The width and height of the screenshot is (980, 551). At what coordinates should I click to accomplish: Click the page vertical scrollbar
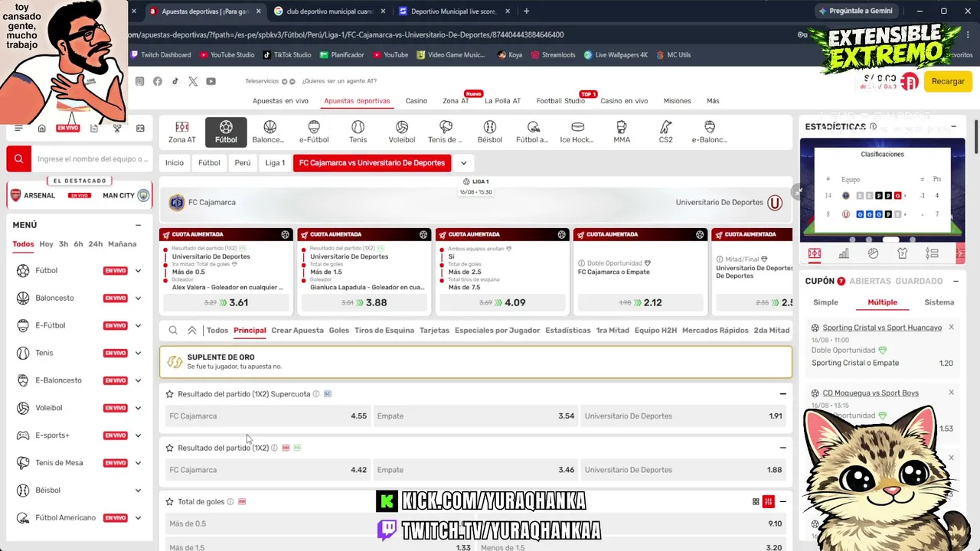(975, 138)
